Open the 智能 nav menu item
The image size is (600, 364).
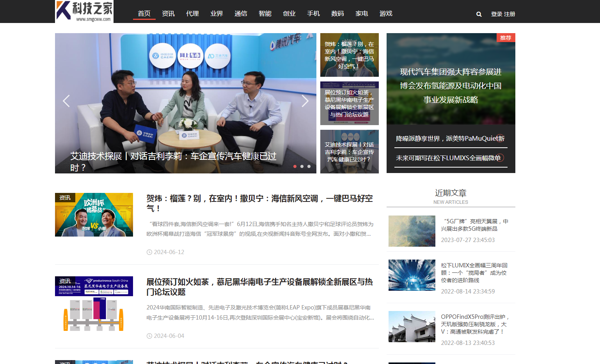(x=265, y=14)
